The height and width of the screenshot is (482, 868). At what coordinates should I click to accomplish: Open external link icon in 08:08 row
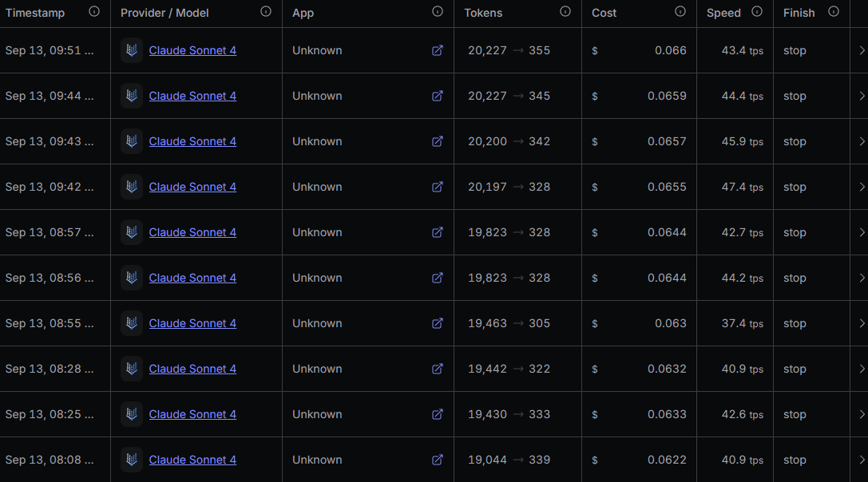(x=438, y=460)
